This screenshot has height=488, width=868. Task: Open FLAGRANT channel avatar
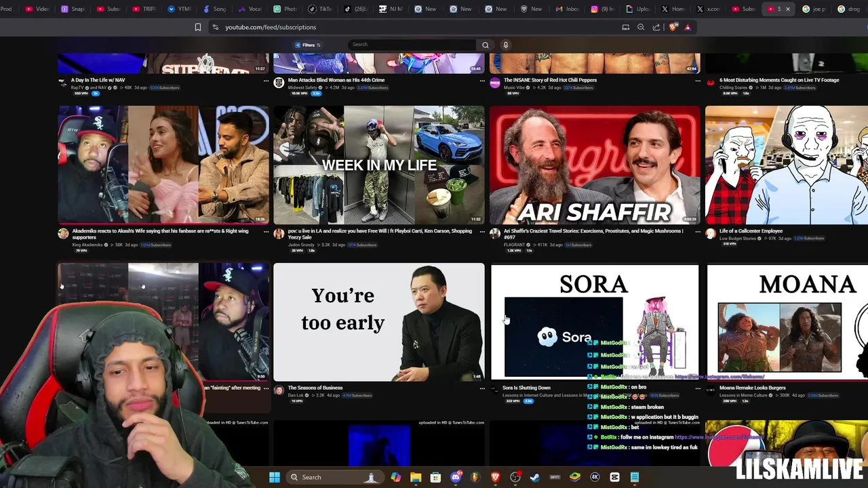(x=495, y=234)
